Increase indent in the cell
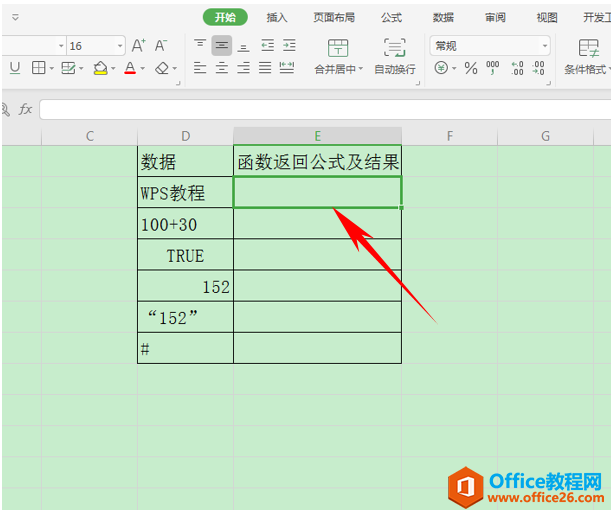This screenshot has width=611, height=515. 289,46
